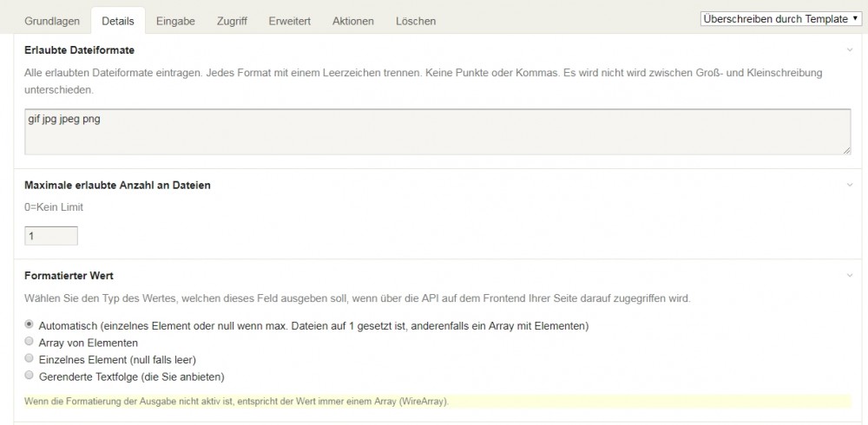868x425 pixels.
Task: Collapse the Formatierter Wert section chevron
Action: (x=850, y=276)
